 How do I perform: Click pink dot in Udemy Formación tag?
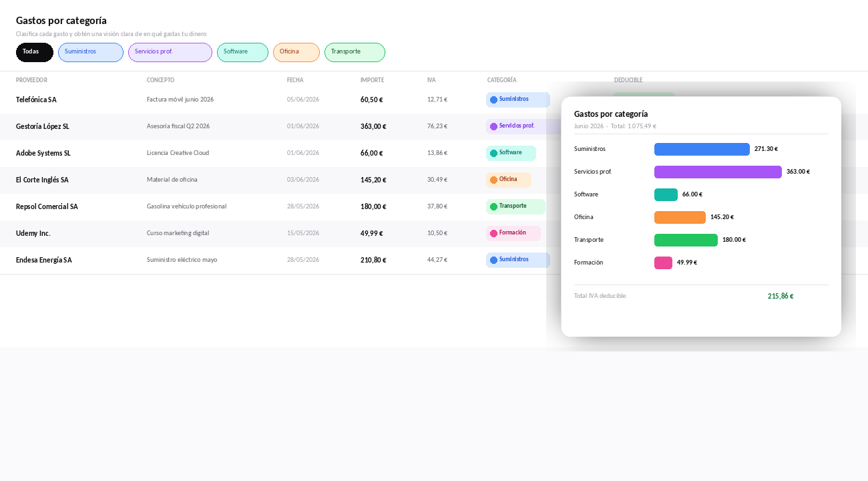[x=493, y=233]
